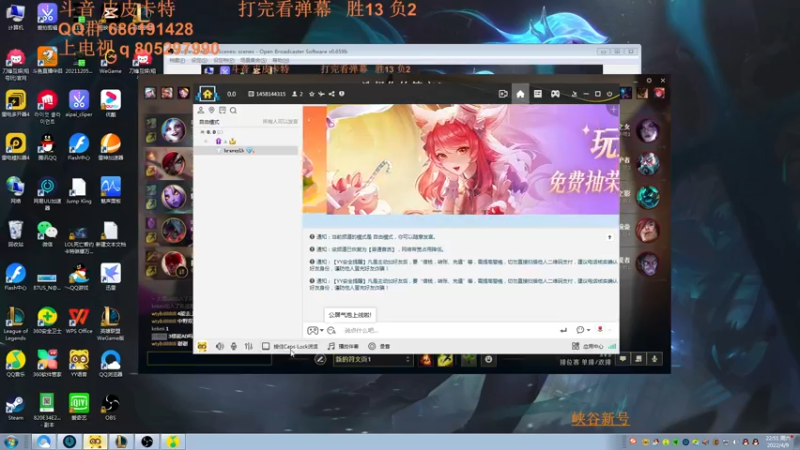Open the OBS desktop shortcut
This screenshot has width=800, height=450.
[x=110, y=407]
